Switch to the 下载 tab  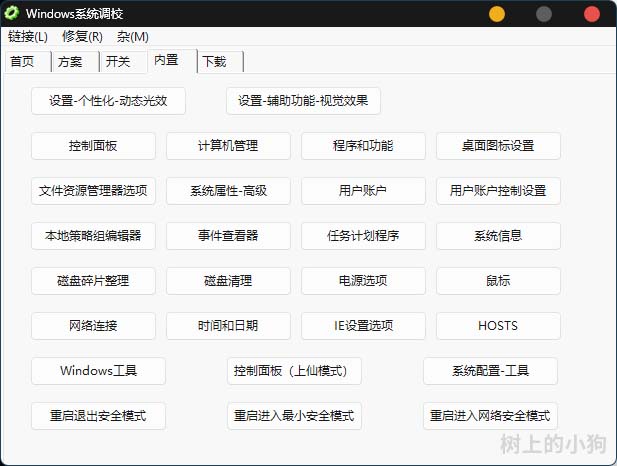(220, 62)
